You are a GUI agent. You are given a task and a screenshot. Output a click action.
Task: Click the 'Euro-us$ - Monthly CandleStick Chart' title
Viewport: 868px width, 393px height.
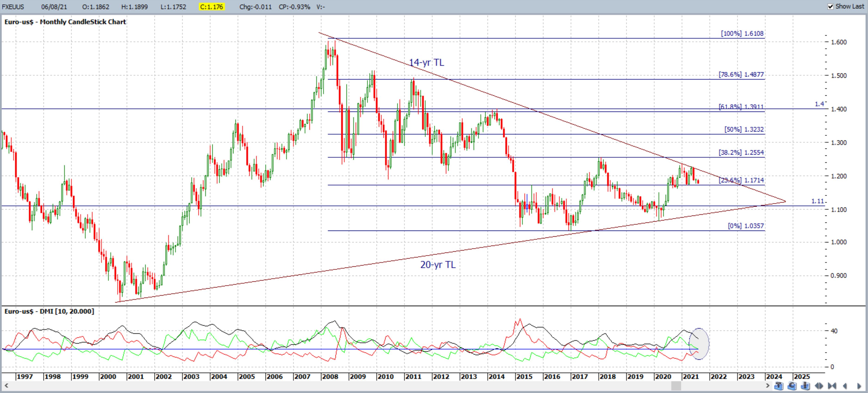tap(65, 22)
